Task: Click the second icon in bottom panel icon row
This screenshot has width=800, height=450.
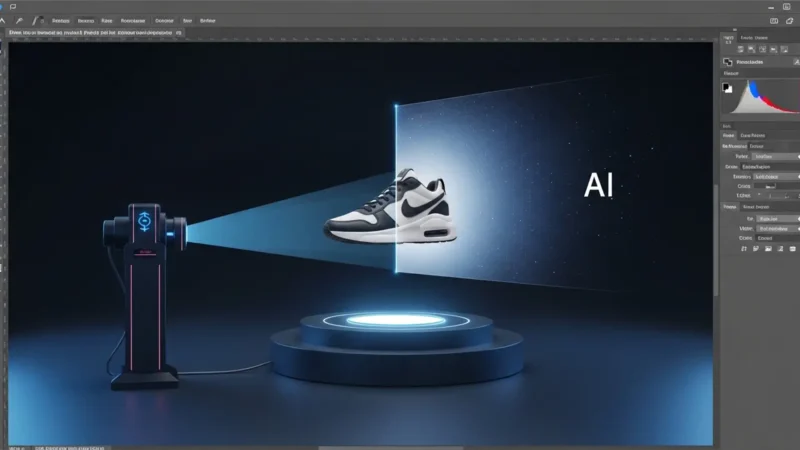Action: (756, 248)
